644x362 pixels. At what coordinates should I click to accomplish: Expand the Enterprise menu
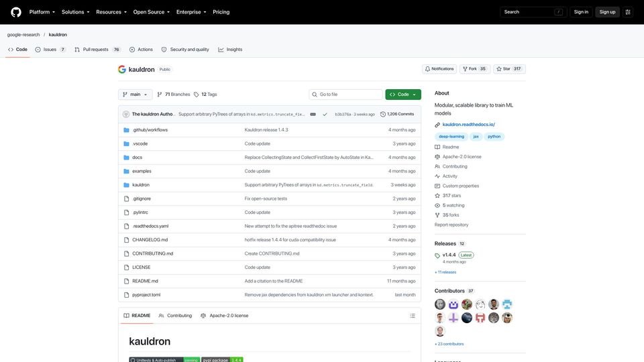click(x=191, y=12)
